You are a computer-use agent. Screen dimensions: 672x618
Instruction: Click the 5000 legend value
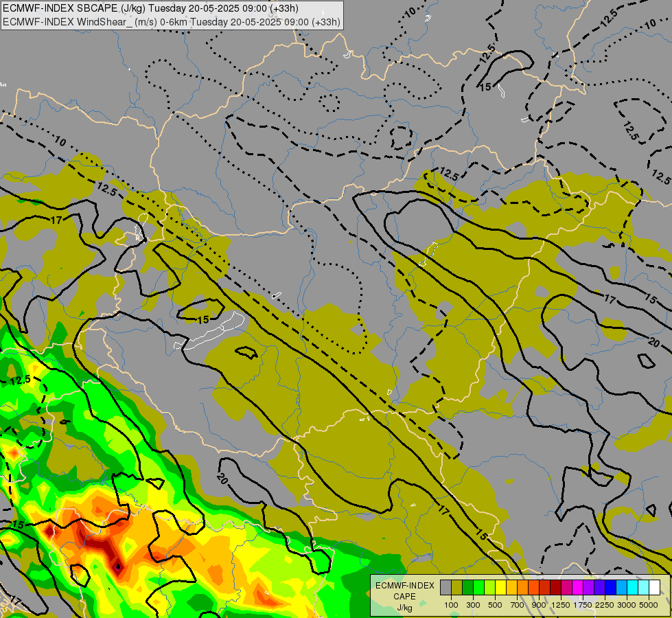point(649,605)
